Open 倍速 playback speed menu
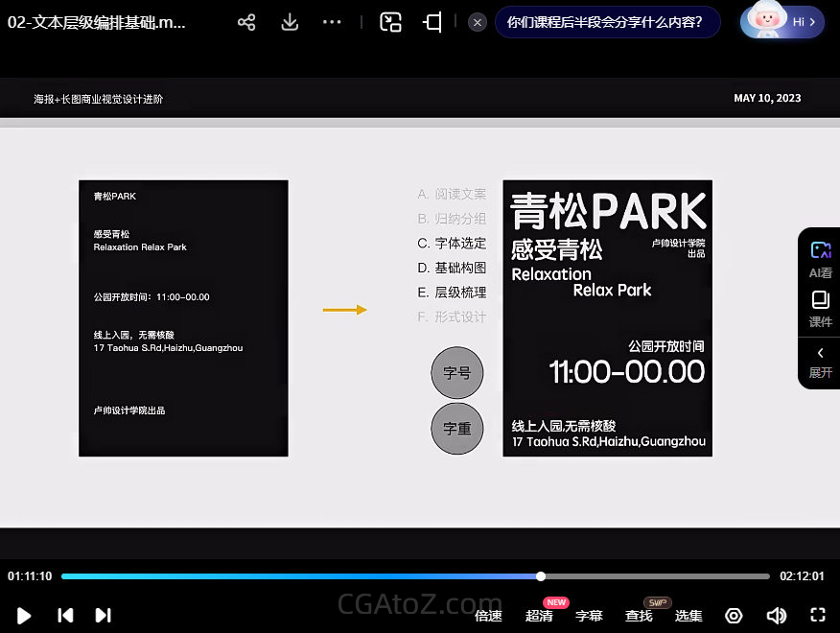Image resolution: width=840 pixels, height=633 pixels. point(488,616)
